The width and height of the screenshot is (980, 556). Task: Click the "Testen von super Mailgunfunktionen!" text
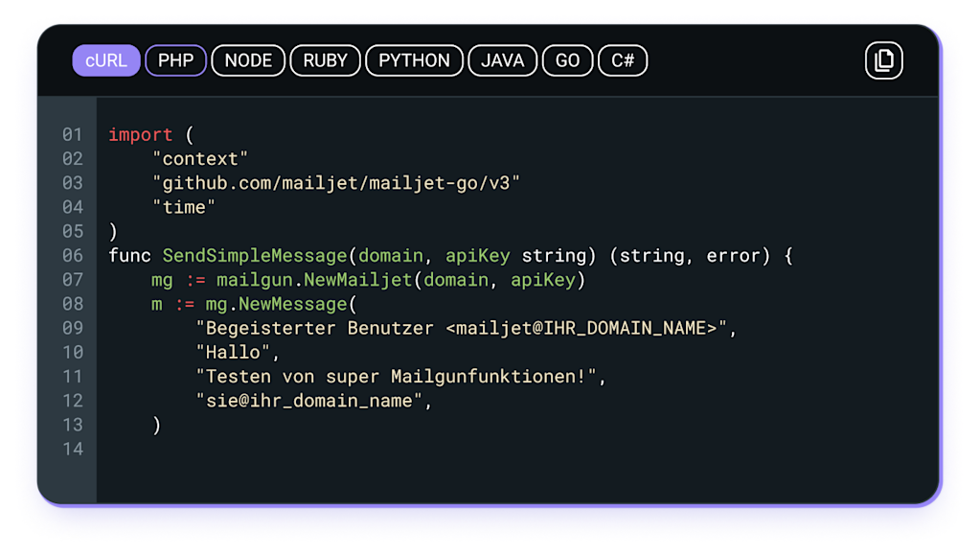pos(396,377)
